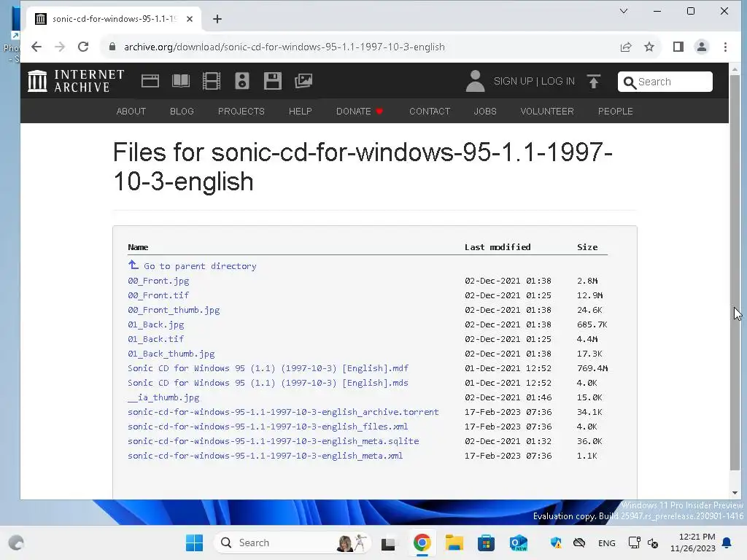
Task: Open the Software floppy disk icon
Action: 273,81
